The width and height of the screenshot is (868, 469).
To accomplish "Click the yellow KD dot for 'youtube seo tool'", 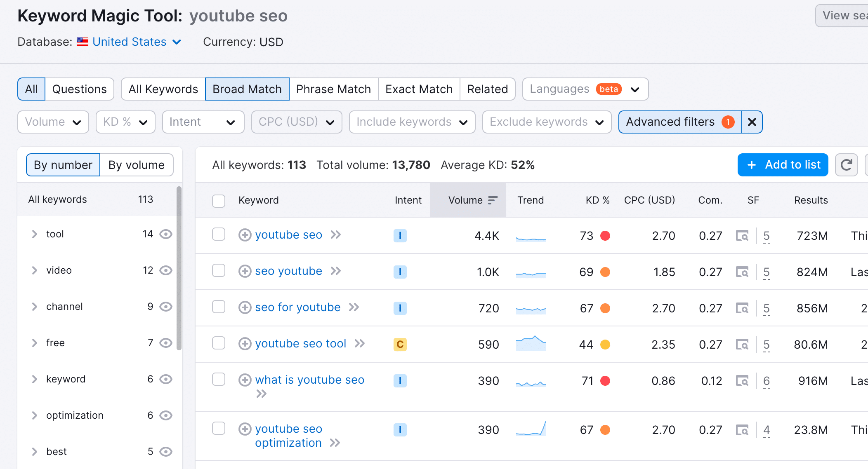I will [x=605, y=345].
